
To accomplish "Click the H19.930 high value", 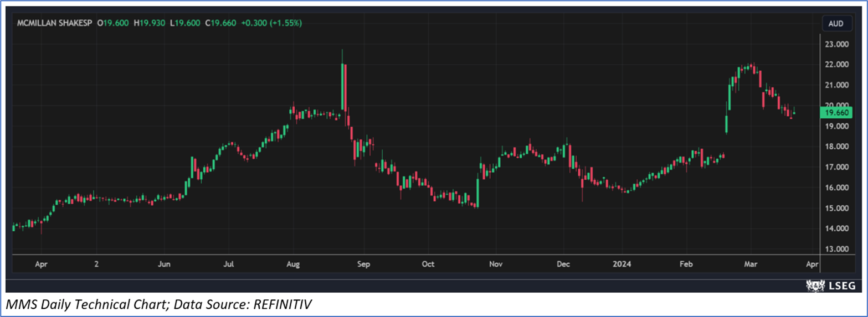I will coord(149,23).
